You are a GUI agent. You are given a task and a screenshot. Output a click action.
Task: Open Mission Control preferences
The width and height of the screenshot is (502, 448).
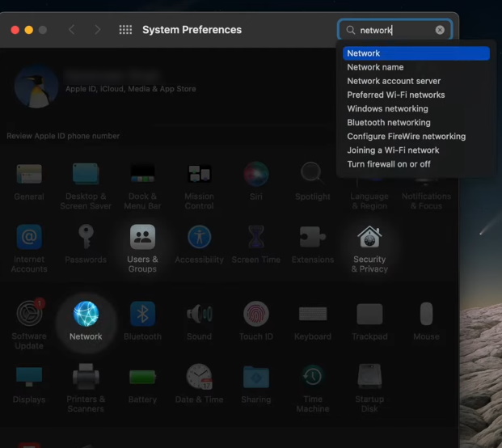pos(199,174)
